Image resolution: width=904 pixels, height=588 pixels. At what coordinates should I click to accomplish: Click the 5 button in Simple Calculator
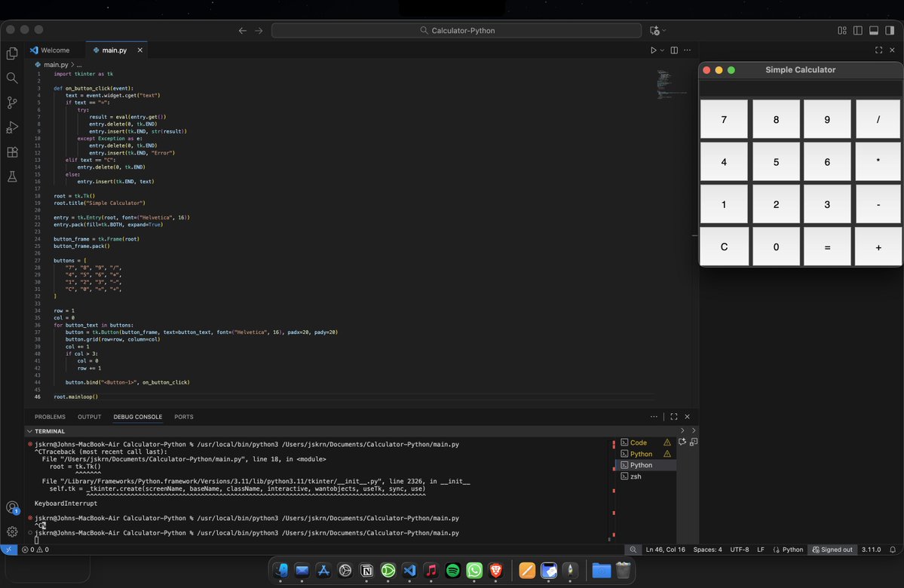tap(776, 162)
